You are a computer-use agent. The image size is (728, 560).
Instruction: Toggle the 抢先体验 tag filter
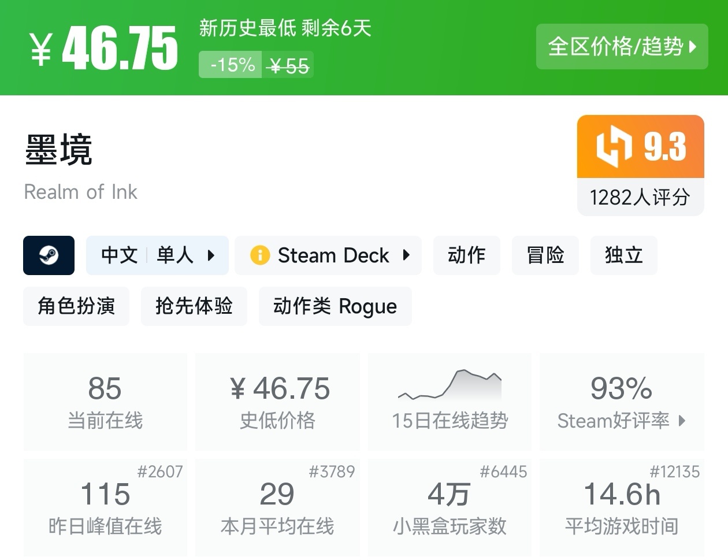coord(194,306)
